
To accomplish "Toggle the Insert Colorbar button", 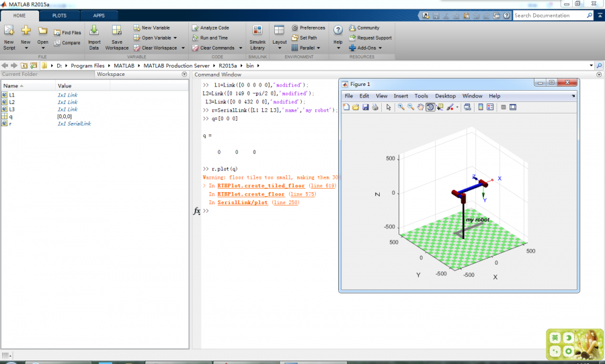I will (481, 107).
